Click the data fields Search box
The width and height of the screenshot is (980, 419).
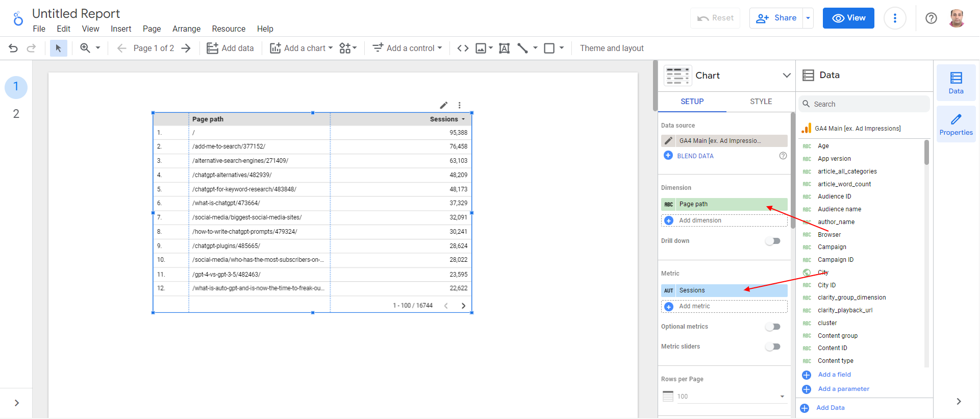pyautogui.click(x=864, y=104)
